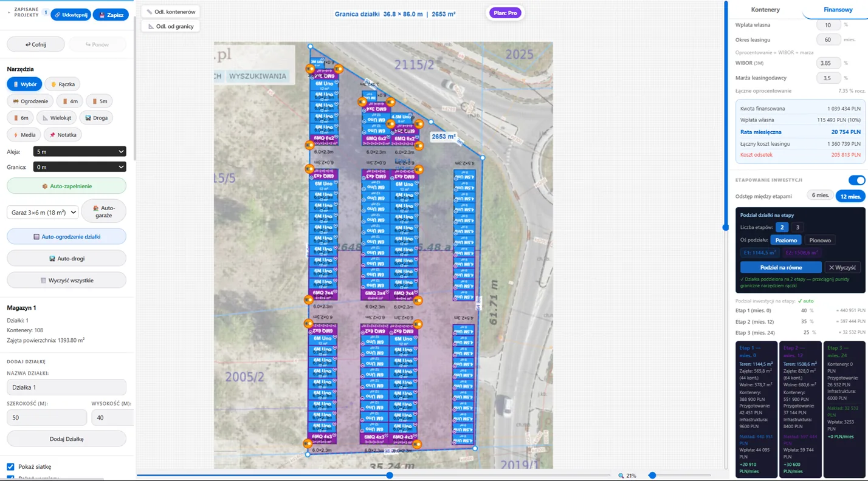868x481 pixels.
Task: Clear everything with Wyczyść wszystkie
Action: point(66,281)
